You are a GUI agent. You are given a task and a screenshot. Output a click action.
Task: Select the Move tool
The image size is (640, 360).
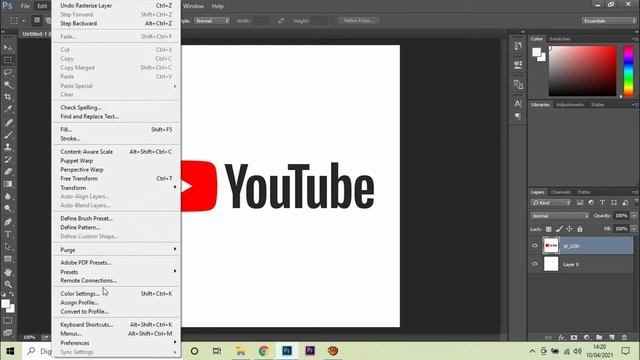click(x=8, y=48)
